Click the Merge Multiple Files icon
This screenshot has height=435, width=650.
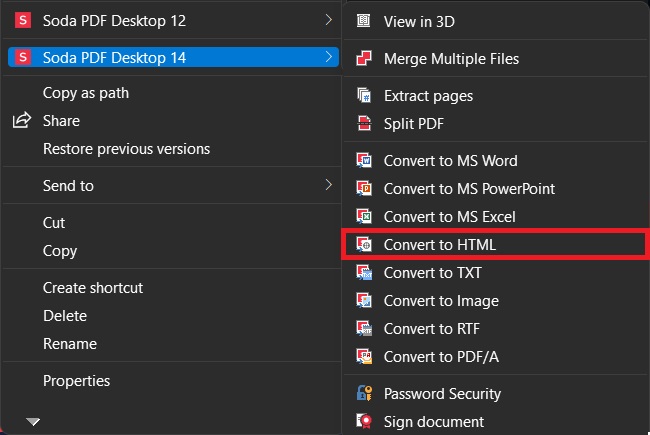364,58
